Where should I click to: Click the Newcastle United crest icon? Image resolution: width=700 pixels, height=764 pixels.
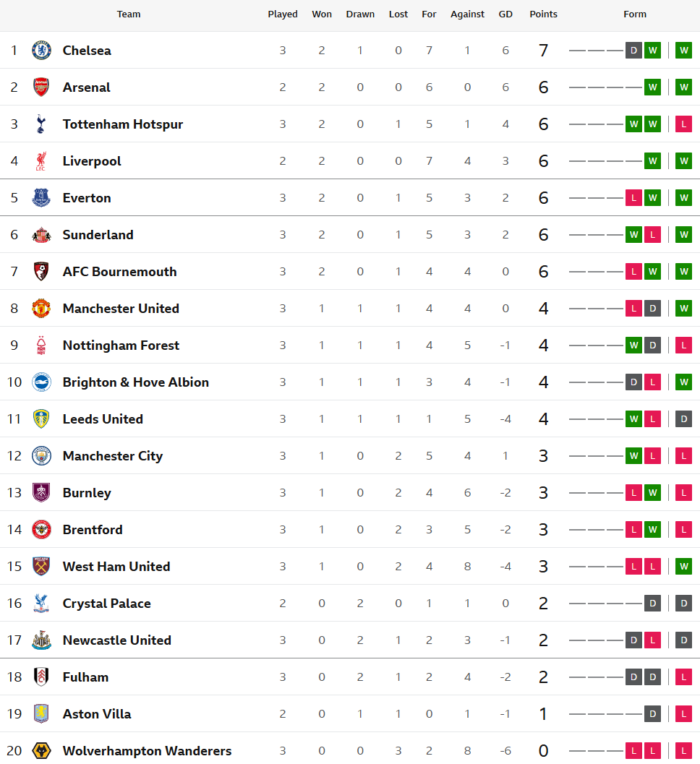coord(41,640)
